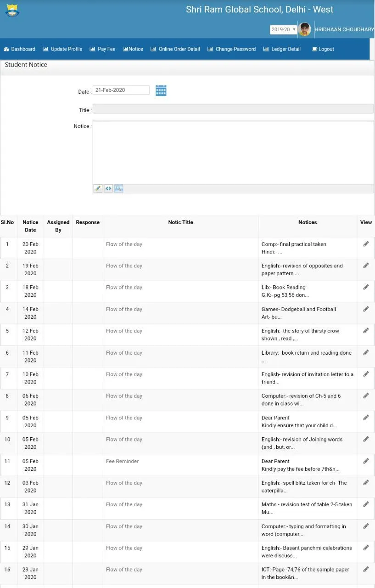Viewport: 375px width, 588px height.
Task: Open view pencil for 10 Feb 2020 notice
Action: pyautogui.click(x=366, y=374)
